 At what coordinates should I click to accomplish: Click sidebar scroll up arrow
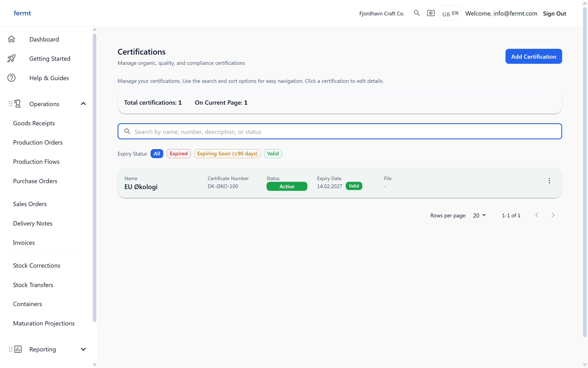click(x=95, y=29)
